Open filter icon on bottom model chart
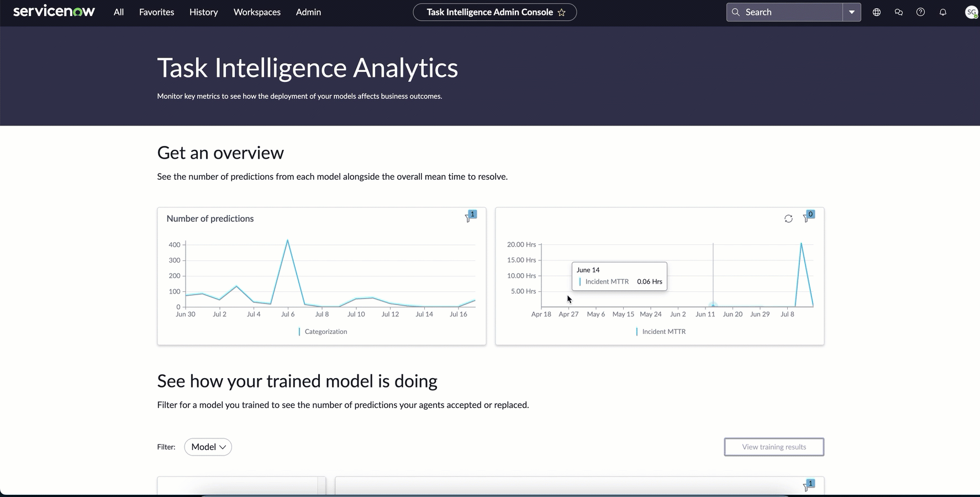 pos(808,485)
